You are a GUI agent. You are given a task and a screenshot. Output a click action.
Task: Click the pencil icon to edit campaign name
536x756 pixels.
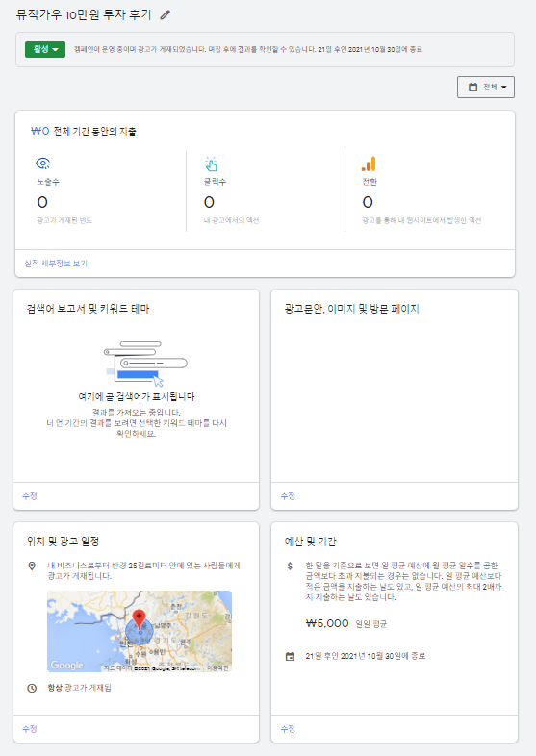165,15
